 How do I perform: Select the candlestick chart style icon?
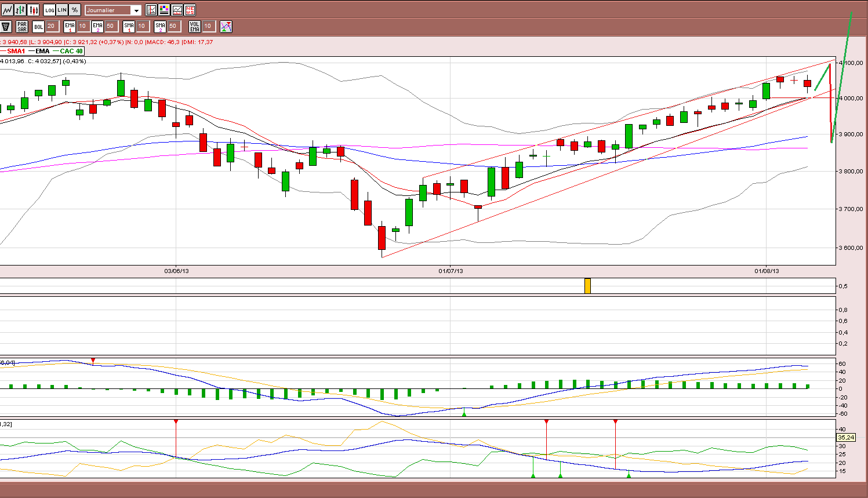pos(34,10)
